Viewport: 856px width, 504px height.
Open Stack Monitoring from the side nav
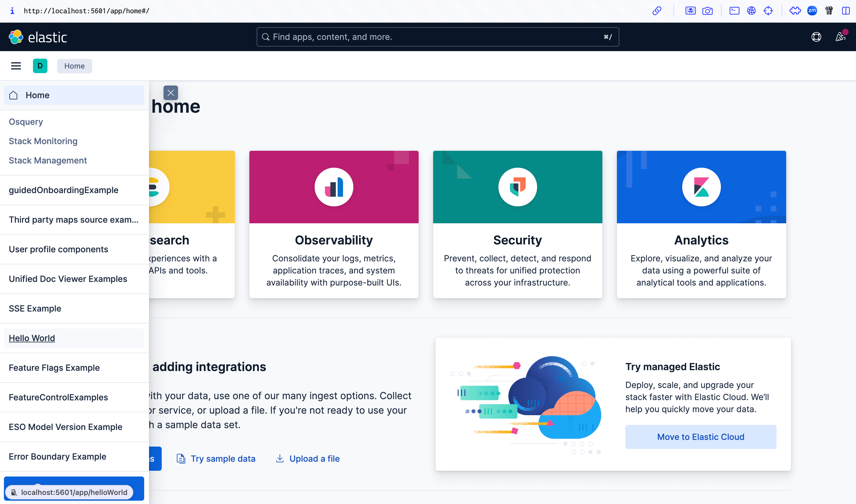(x=43, y=141)
